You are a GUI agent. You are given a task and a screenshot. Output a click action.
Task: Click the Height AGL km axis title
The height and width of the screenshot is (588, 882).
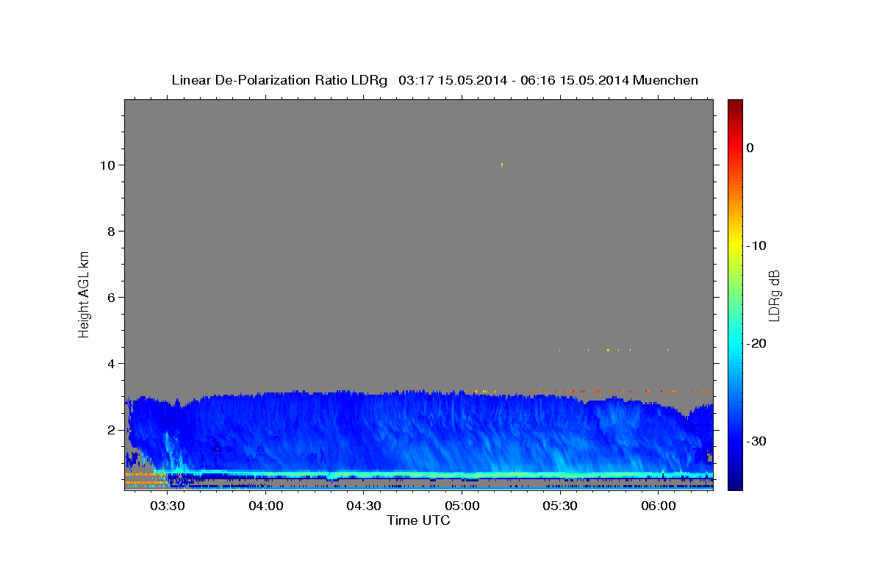tap(85, 293)
